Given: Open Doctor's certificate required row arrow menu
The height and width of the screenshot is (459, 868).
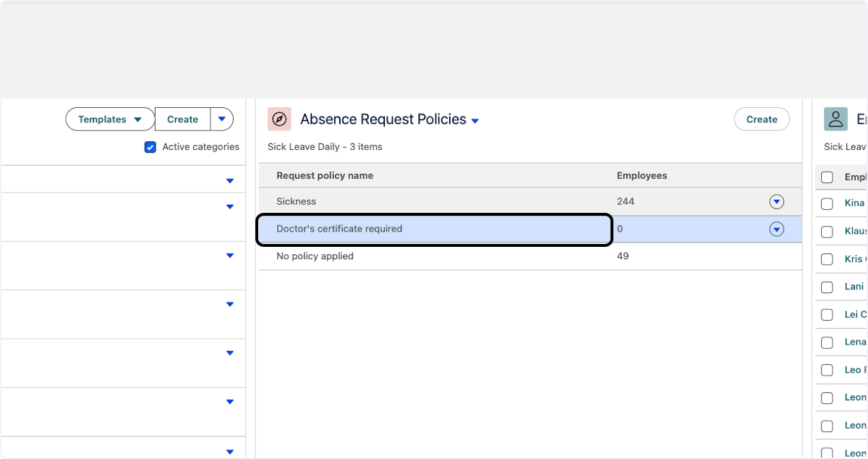Looking at the screenshot, I should coord(777,230).
